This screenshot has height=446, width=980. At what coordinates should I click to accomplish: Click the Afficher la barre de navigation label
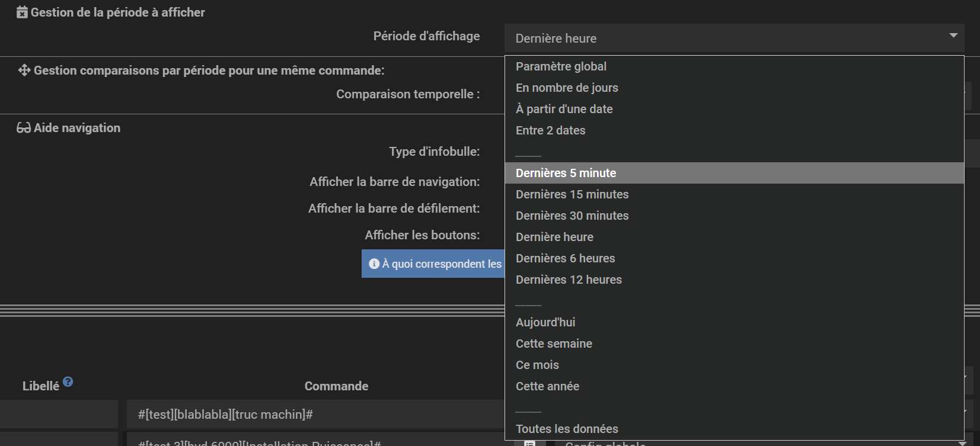tap(395, 182)
